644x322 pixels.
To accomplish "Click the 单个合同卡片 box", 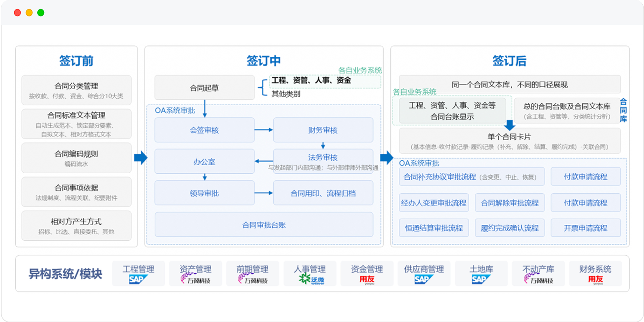I will coord(510,141).
